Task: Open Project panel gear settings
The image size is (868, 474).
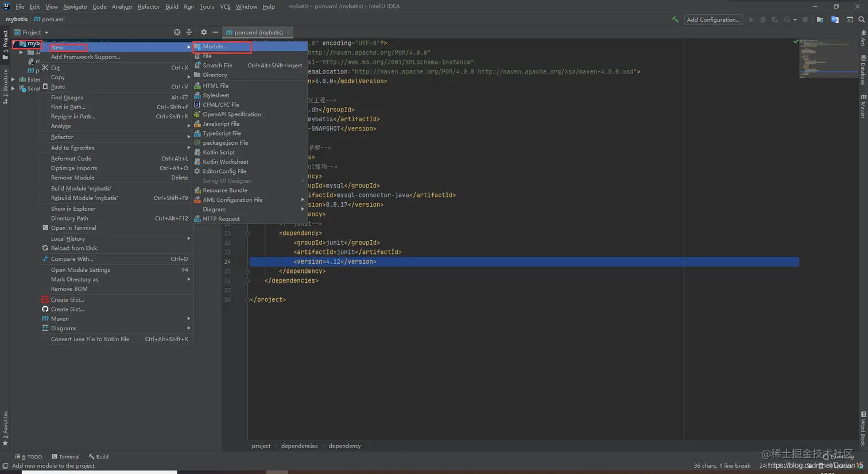Action: (x=203, y=32)
